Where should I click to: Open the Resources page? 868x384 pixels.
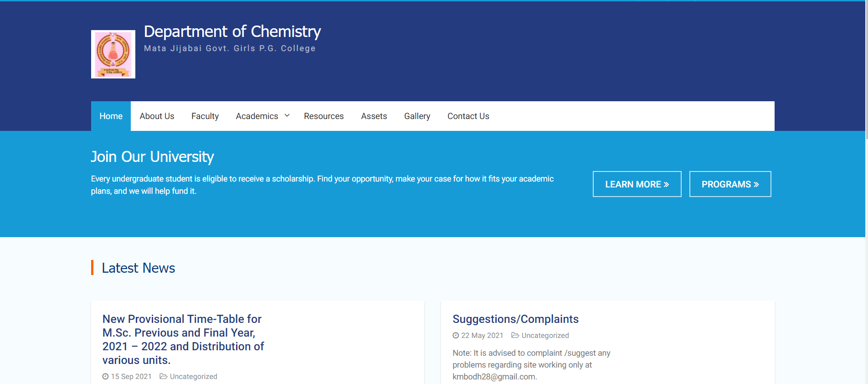324,116
